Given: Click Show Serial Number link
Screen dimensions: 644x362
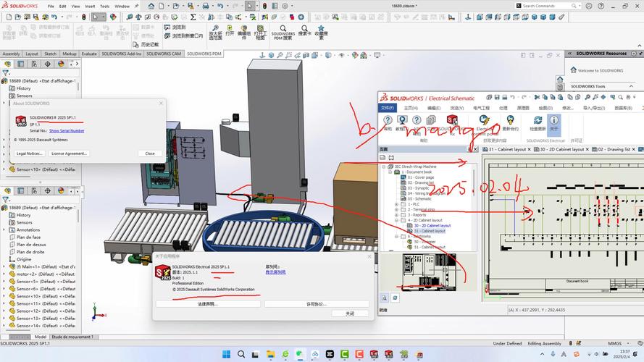Looking at the screenshot, I should 67,130.
